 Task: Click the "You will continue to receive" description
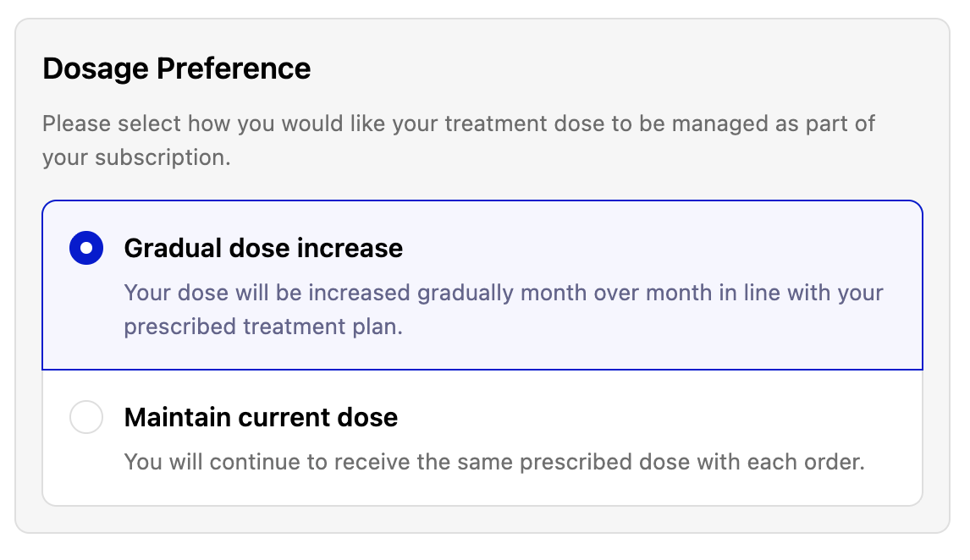pos(494,463)
